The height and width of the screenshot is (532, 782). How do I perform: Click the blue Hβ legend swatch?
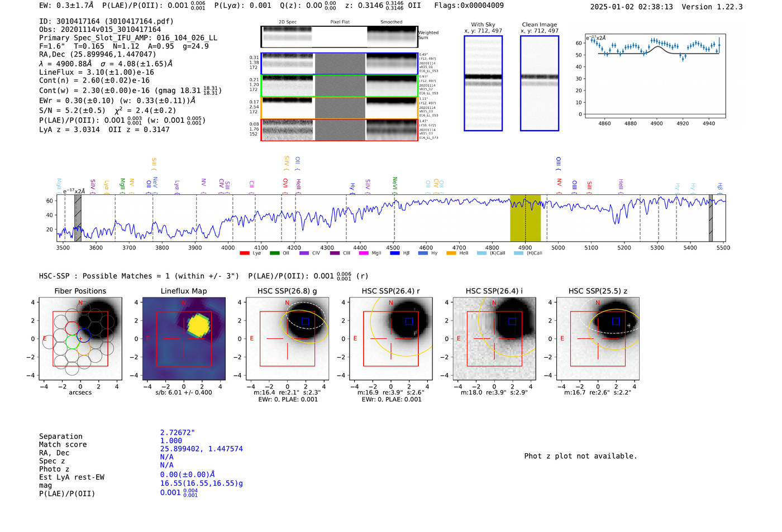tap(395, 253)
